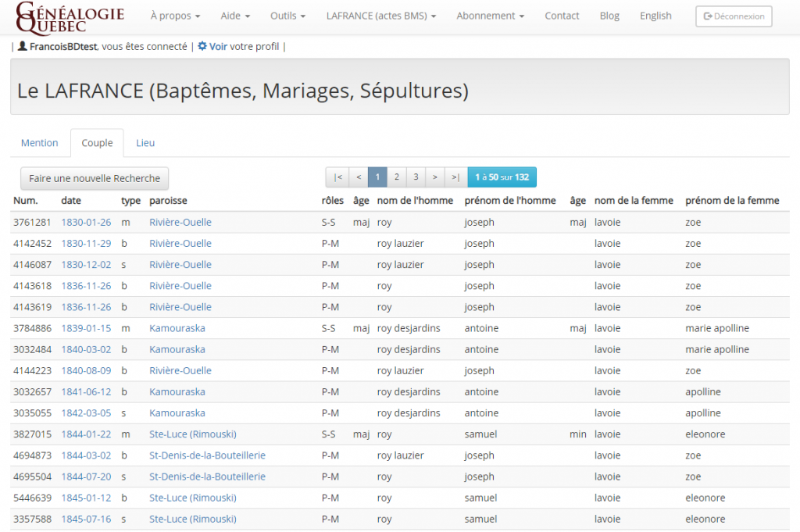This screenshot has width=800, height=532.
Task: Open the Outils dropdown
Action: (287, 16)
